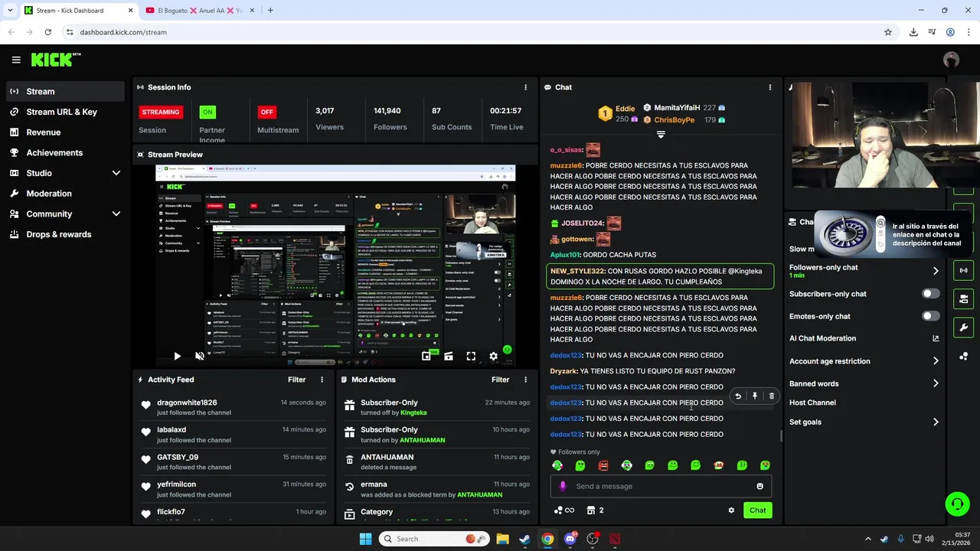Viewport: 980px width, 551px height.
Task: Click Eddie top gifter in leaderboard
Action: [x=625, y=109]
